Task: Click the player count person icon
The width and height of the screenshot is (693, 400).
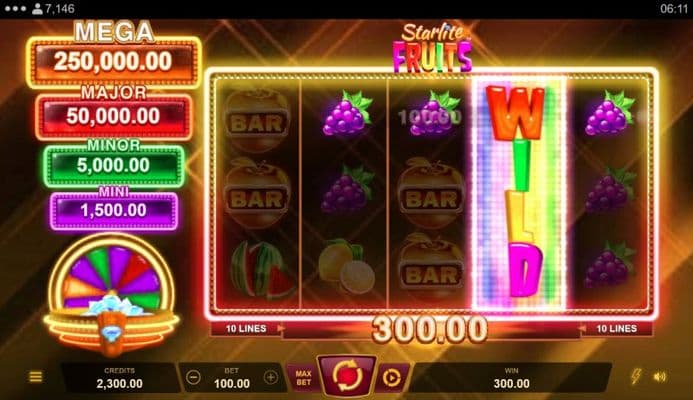Action: (38, 9)
